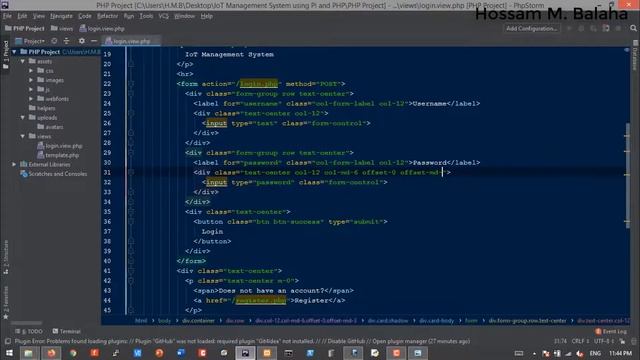Click the Search Everywhere magnifier icon

tap(633, 29)
